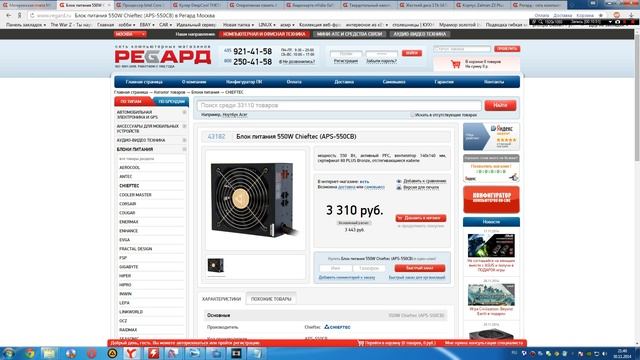Click the Yandex browser taskbar icon
This screenshot has width=640, height=360.
[x=131, y=353]
